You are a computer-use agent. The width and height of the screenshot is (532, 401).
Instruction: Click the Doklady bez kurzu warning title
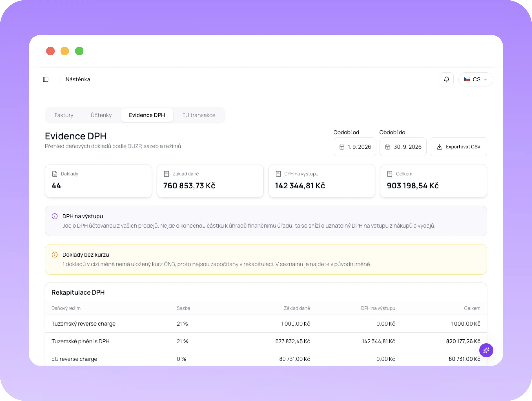coord(86,255)
